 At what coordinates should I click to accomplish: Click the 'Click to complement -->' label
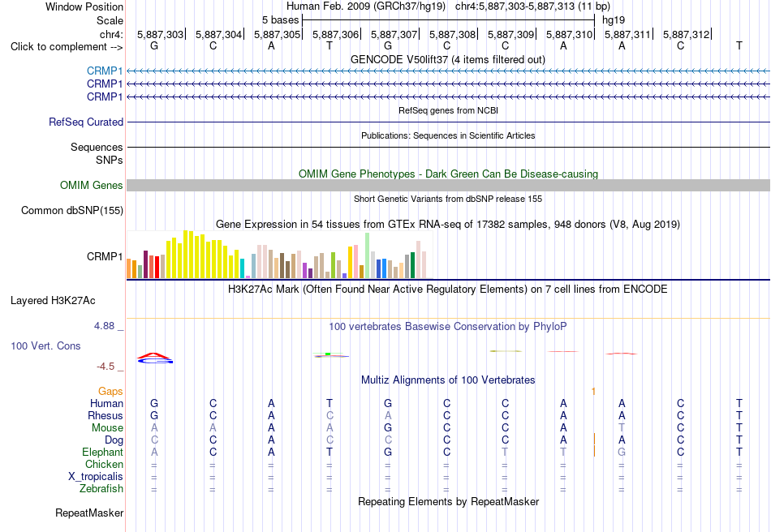pyautogui.click(x=67, y=47)
